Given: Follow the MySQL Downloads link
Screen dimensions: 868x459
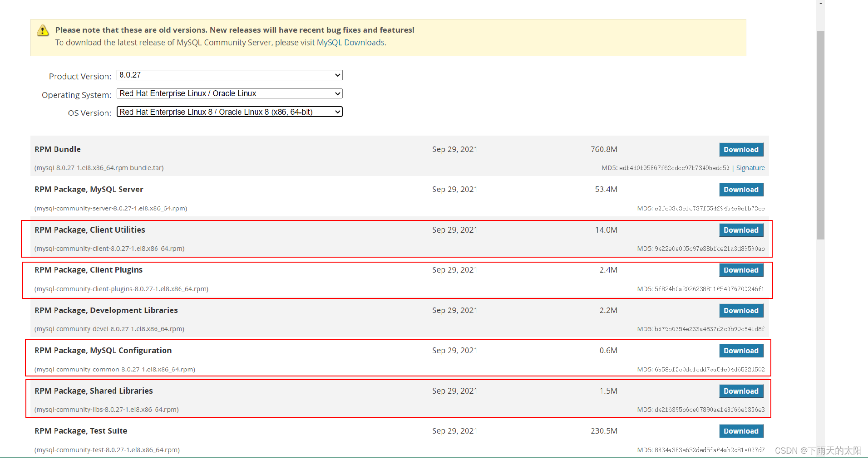Looking at the screenshot, I should 350,43.
